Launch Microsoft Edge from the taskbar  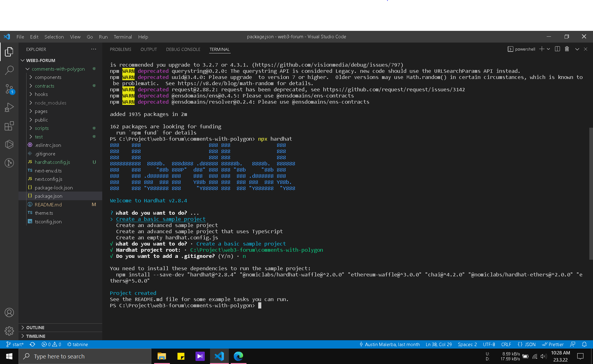point(238,356)
